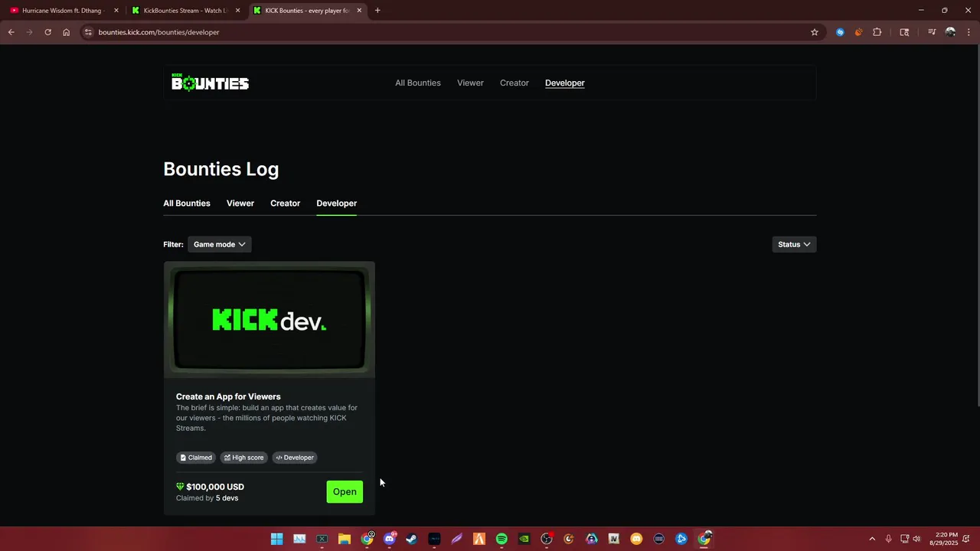Click the Create an App for Viewers title
Image resolution: width=980 pixels, height=551 pixels.
pyautogui.click(x=228, y=396)
